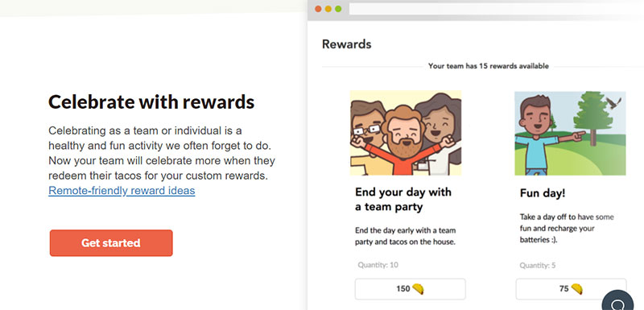Click the taco icon on 75 price
644x310 pixels.
(576, 289)
